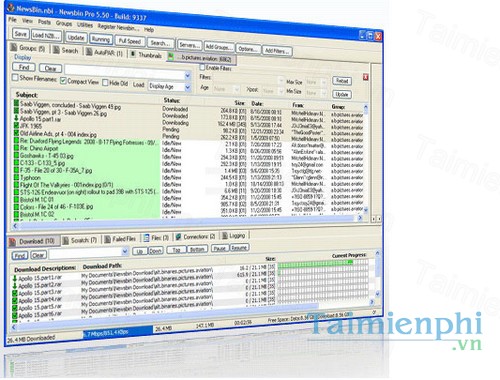This screenshot has height=380, width=500.
Task: Tick the Enable Filters checkbox
Action: [202, 67]
